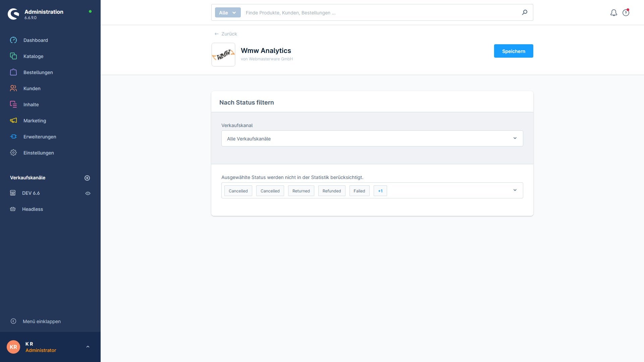Click the Refunded status tag
This screenshot has height=362, width=644.
click(x=332, y=191)
